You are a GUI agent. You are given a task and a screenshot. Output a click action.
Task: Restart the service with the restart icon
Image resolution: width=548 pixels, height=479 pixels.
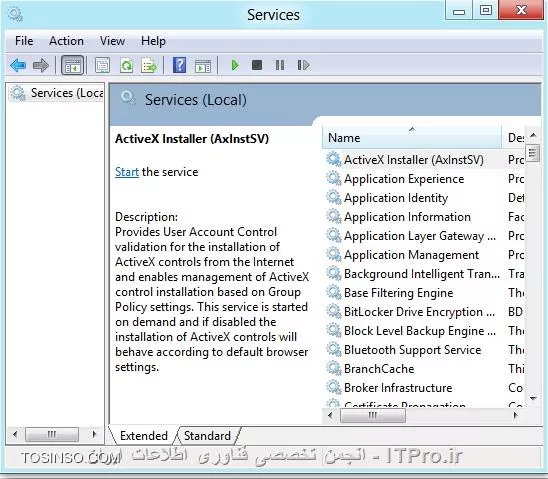click(x=303, y=65)
